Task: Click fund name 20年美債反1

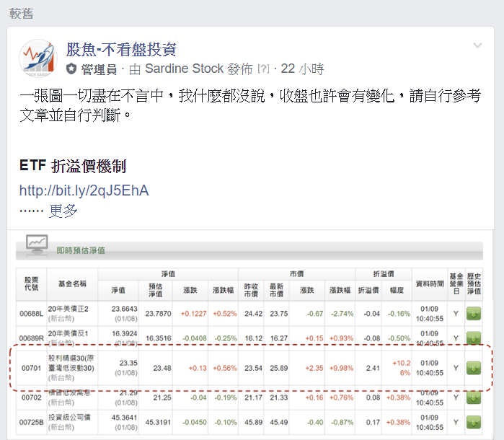Action: click(68, 333)
